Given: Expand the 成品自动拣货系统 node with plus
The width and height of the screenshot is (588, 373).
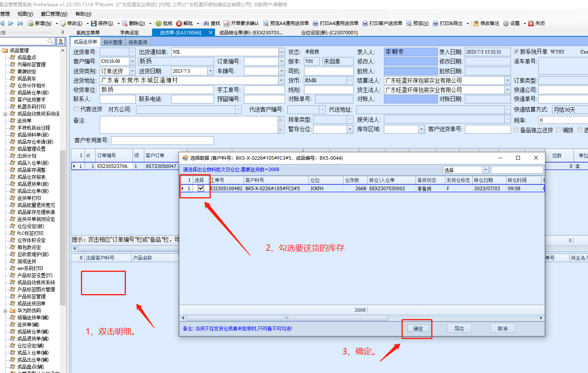Looking at the screenshot, I should click(5, 114).
